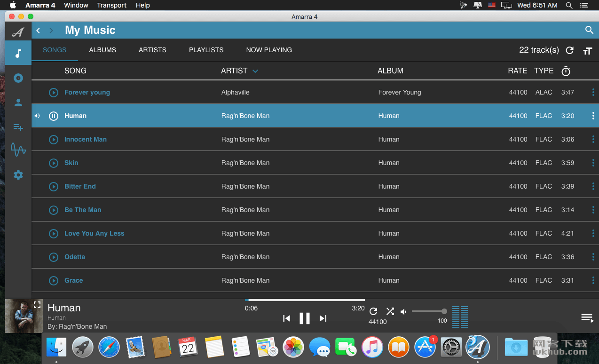599x364 pixels.
Task: Pause playback in the bottom player bar
Action: pos(305,318)
